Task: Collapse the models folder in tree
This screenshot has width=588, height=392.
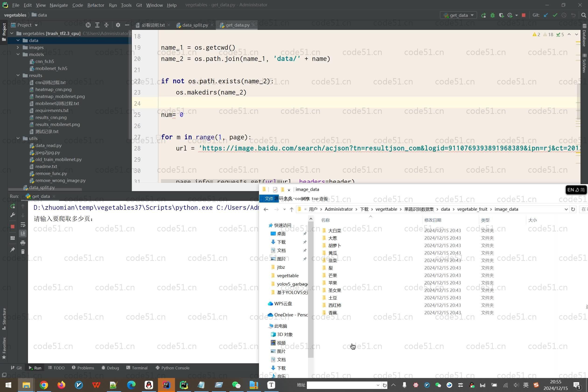Action: (18, 54)
